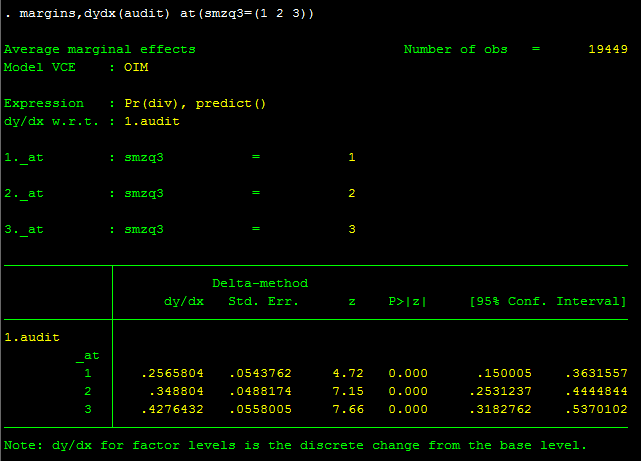Click dy/dx value .4276432
Viewport: 642px width, 461px height.
[x=172, y=409]
